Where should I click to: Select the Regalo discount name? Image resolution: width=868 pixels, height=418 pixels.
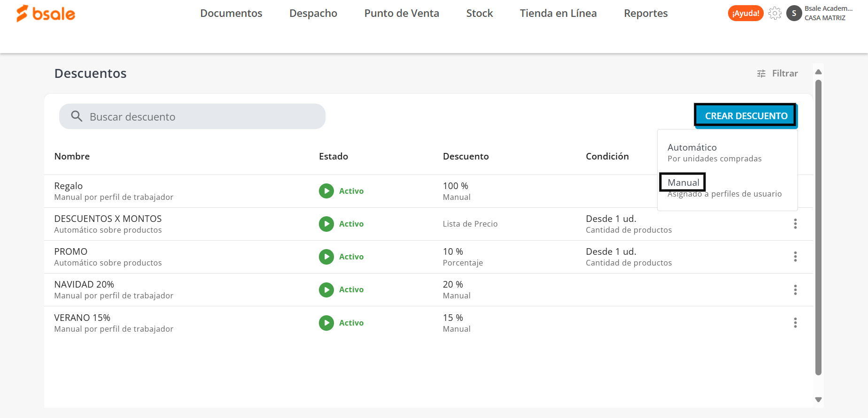tap(69, 186)
